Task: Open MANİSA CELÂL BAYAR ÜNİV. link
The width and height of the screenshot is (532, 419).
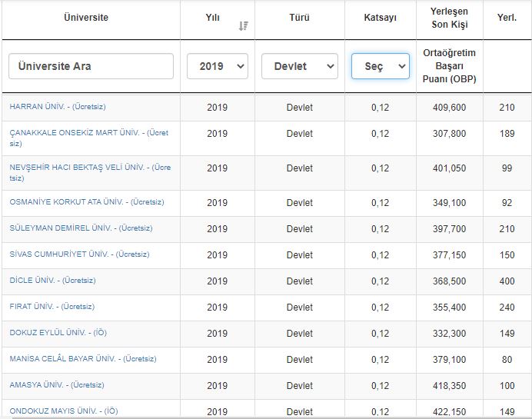Action: 83,358
